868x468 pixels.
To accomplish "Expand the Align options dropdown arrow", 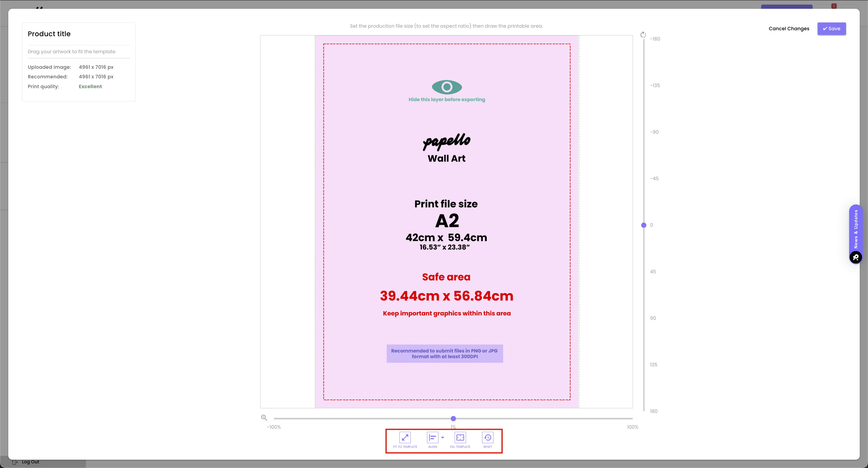I will pyautogui.click(x=443, y=437).
